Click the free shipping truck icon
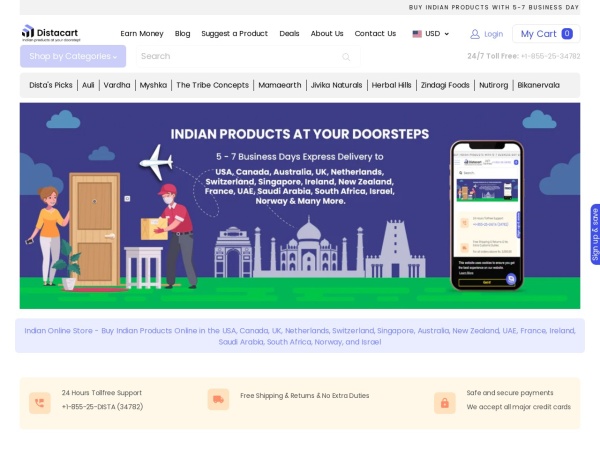Viewport: 600px width, 450px height. [218, 400]
